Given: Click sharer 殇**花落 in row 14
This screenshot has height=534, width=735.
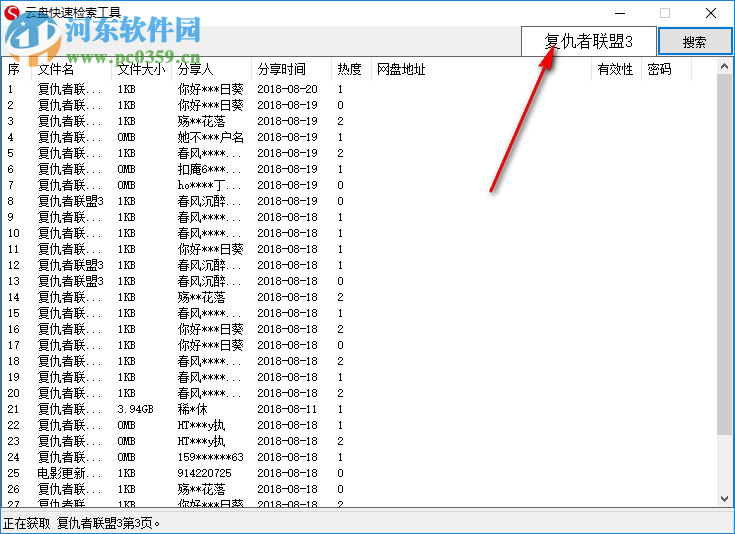Looking at the screenshot, I should [201, 297].
